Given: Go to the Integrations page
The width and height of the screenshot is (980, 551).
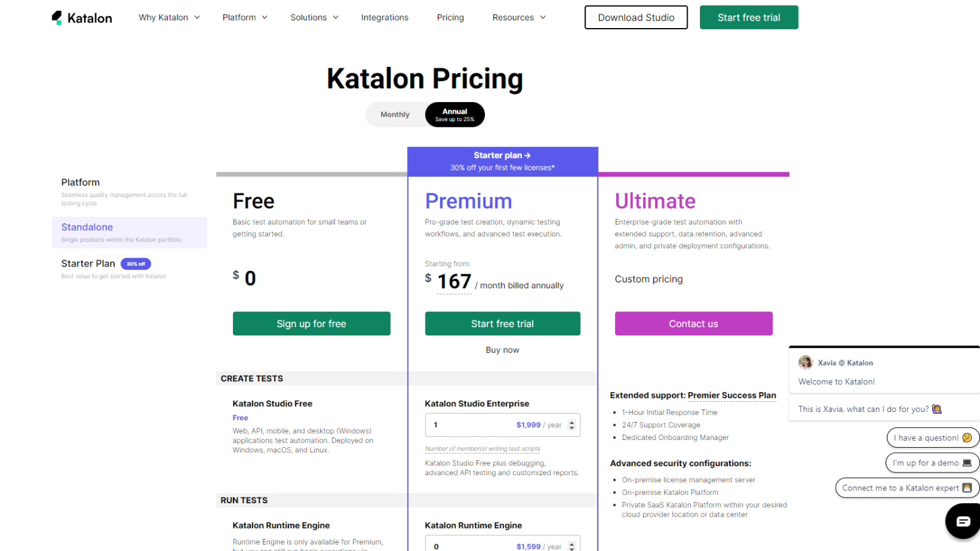Looking at the screenshot, I should coord(385,18).
